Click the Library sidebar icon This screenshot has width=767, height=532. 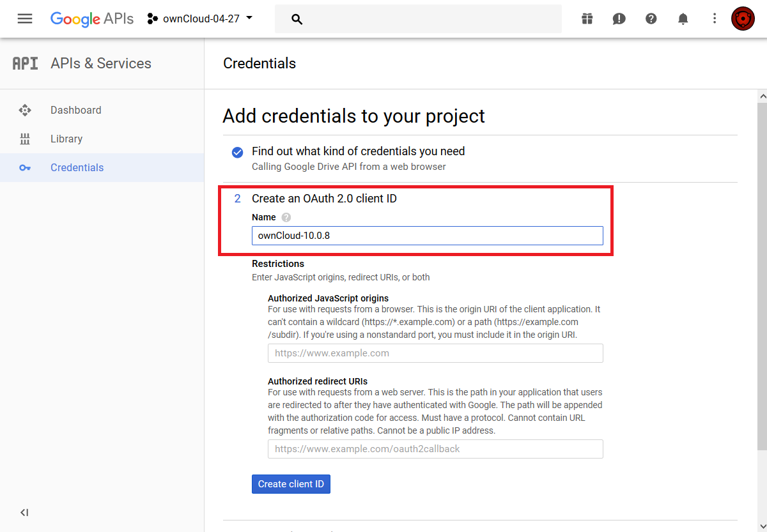pos(25,139)
